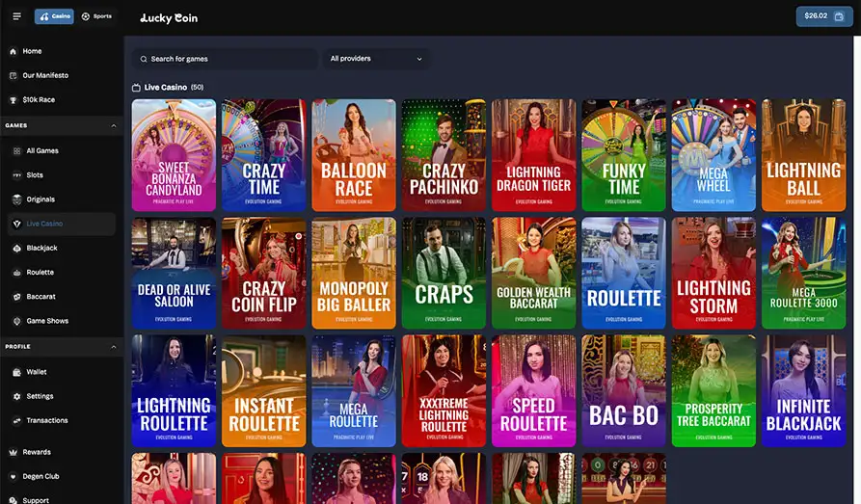The height and width of the screenshot is (504, 861).
Task: Click the search magnifier icon
Action: (144, 59)
